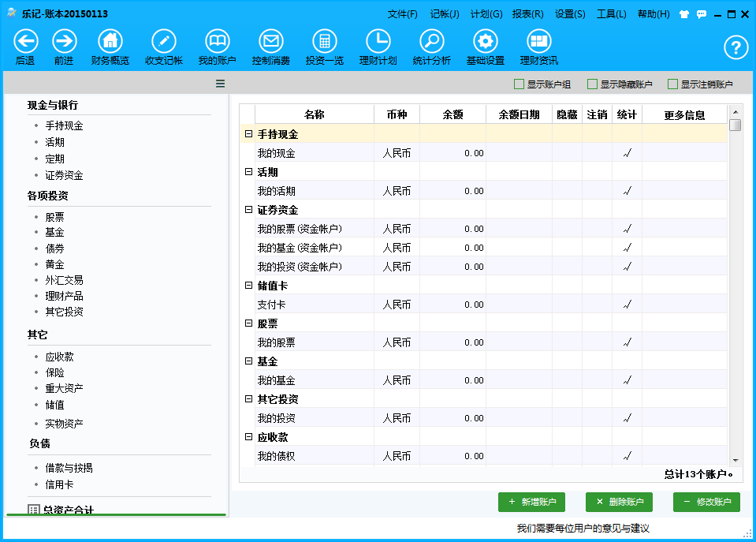Click the 新增账户 button

coord(532,502)
